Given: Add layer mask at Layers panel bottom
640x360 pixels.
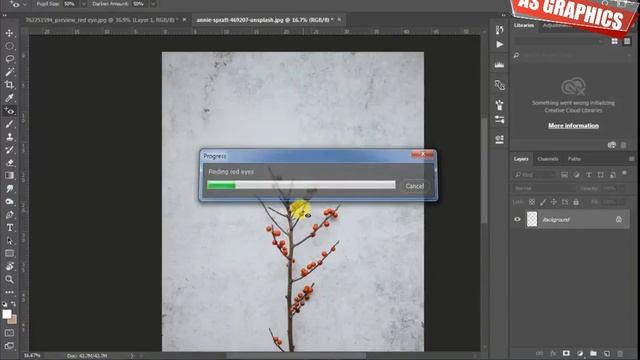Looking at the screenshot, I should 566,353.
